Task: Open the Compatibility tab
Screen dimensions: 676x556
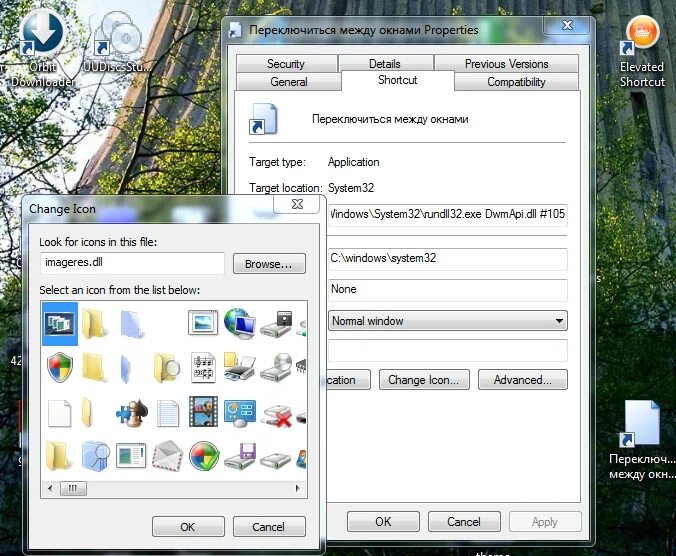Action: coord(516,81)
